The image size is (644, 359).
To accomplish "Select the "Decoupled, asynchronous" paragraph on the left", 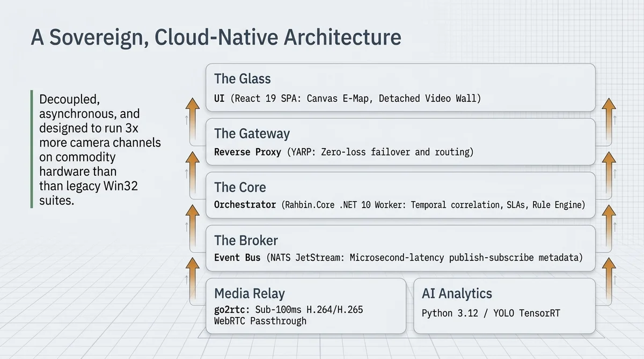I will click(100, 150).
